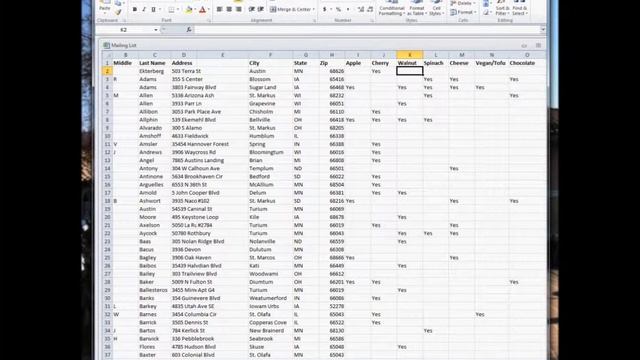Toggle Underline formatting

(153, 9)
